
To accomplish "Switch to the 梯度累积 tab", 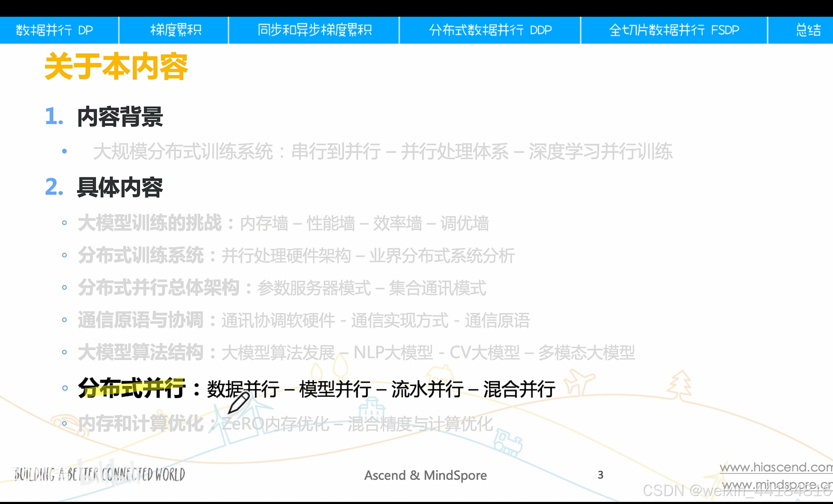I will [x=176, y=30].
